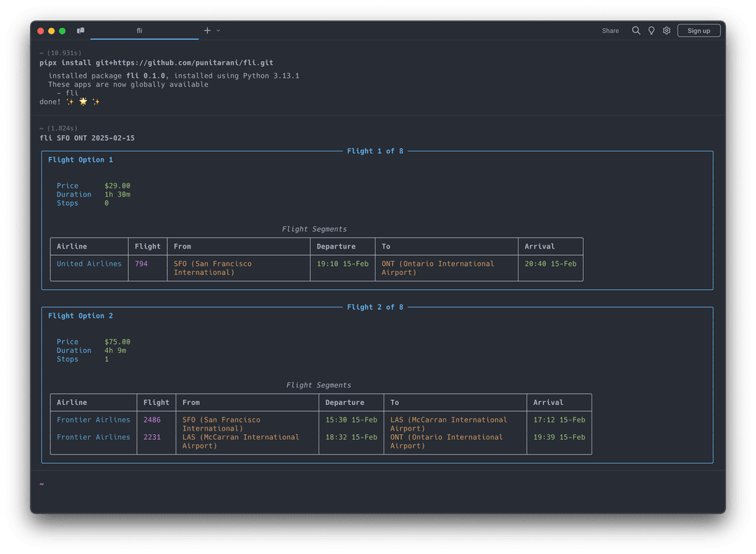Expand the new tab options chevron

coord(218,30)
